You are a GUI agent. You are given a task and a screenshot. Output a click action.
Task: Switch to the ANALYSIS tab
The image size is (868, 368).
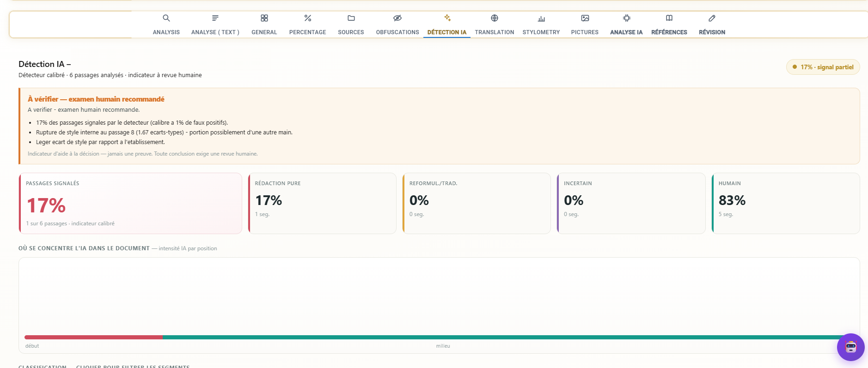(x=166, y=32)
